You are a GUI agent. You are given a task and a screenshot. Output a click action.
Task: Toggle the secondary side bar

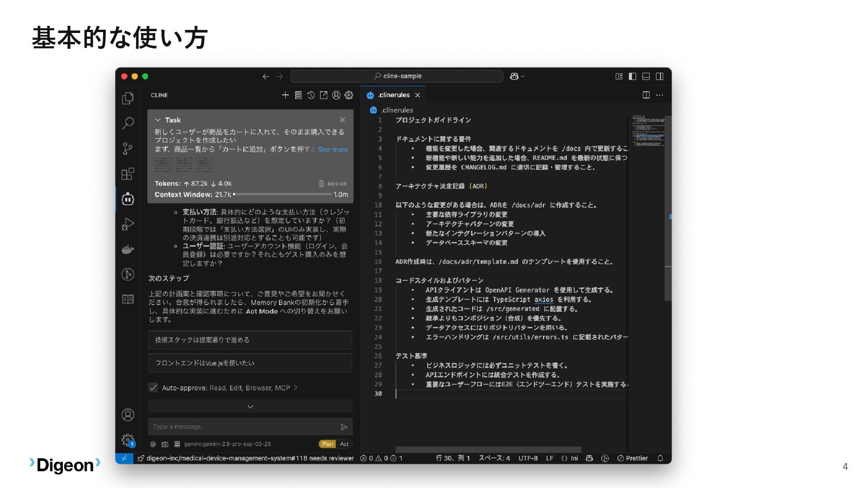660,76
